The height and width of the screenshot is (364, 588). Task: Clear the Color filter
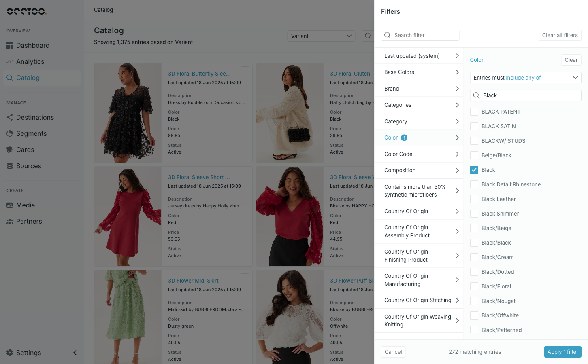(571, 60)
